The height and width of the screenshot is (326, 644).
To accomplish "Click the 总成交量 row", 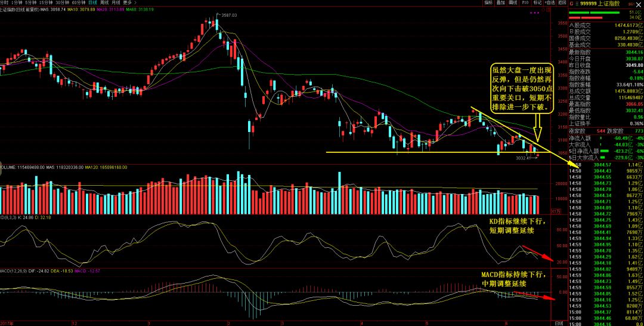I will coord(606,97).
